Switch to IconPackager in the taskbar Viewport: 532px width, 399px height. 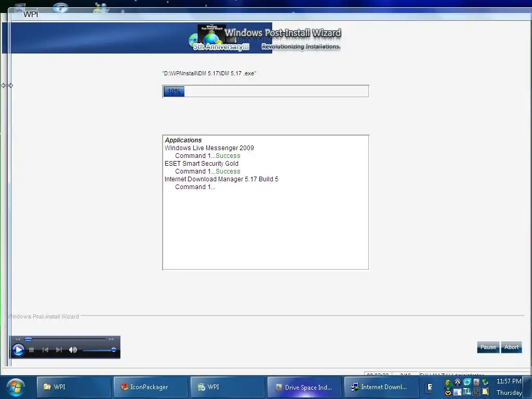151,387
